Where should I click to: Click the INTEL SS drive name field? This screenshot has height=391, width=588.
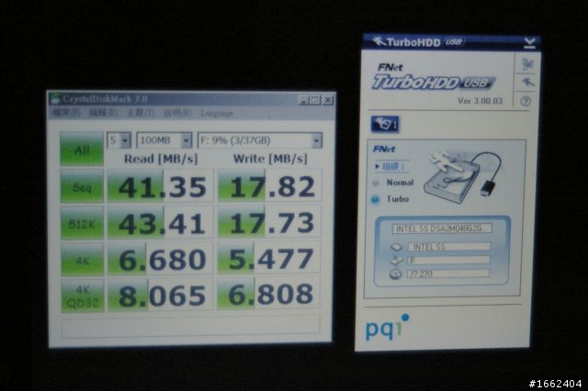(x=449, y=246)
